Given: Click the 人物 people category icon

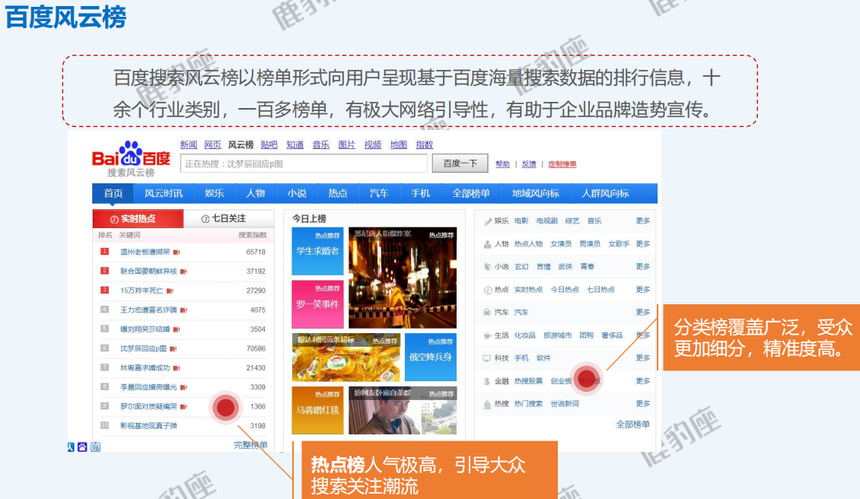Looking at the screenshot, I should click(487, 245).
